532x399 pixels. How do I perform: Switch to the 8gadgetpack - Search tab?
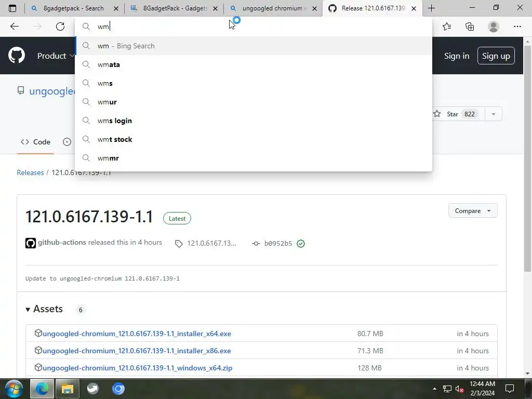coord(73,8)
